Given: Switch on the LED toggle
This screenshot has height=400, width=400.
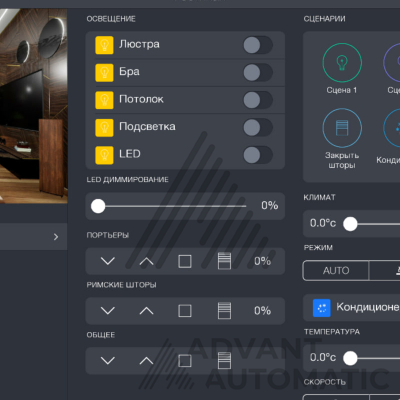Looking at the screenshot, I should point(258,155).
